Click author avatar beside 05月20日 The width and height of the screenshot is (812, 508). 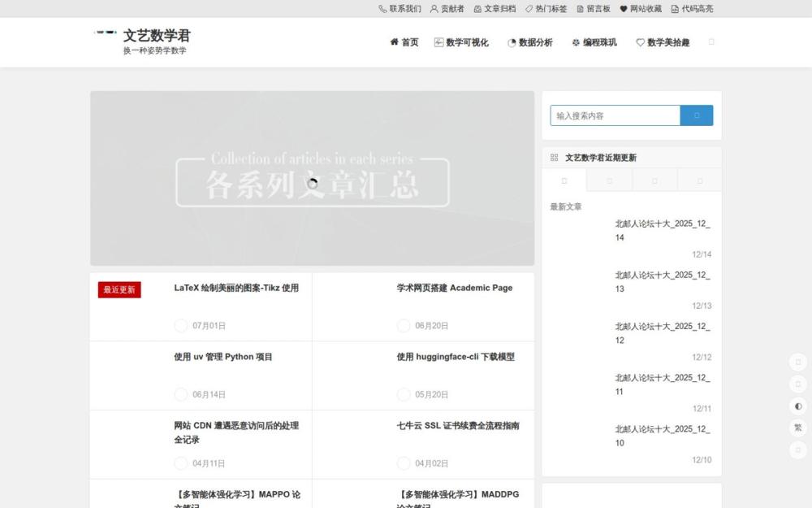click(404, 394)
